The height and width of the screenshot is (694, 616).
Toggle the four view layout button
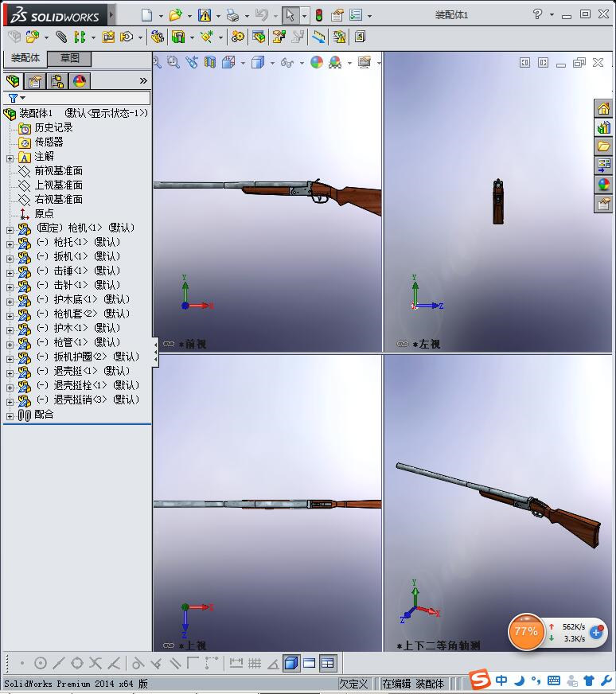327,663
